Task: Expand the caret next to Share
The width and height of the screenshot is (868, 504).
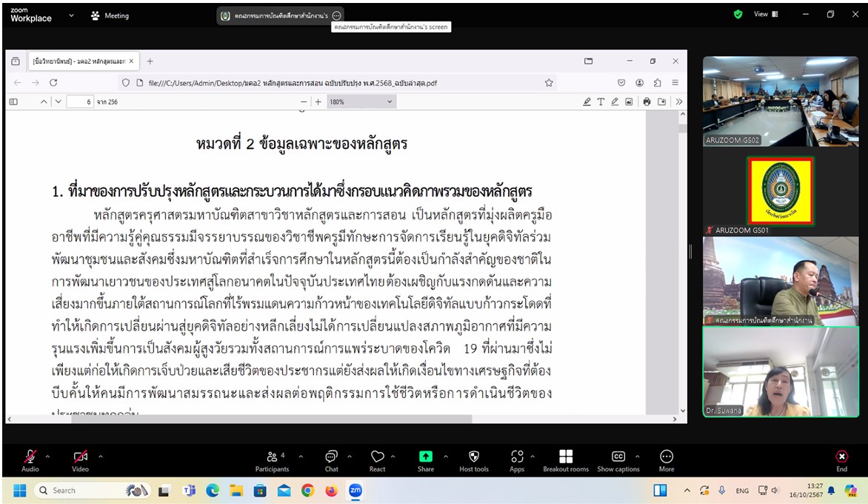Action: tap(446, 457)
